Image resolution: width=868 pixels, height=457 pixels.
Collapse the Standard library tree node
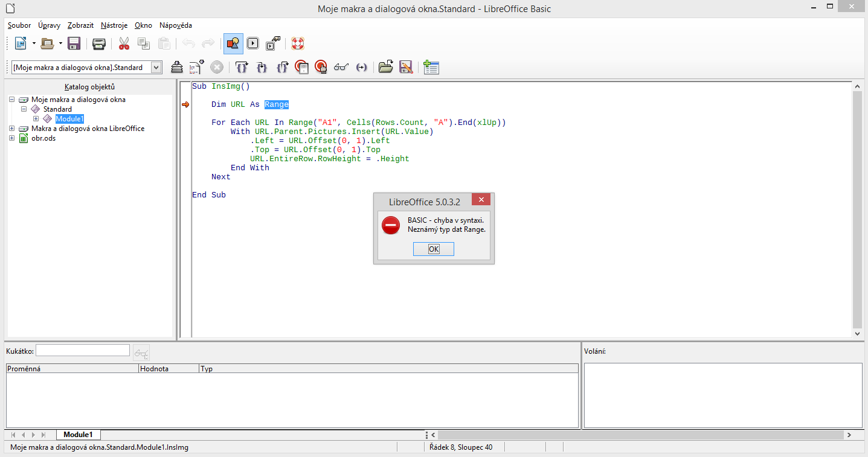24,109
